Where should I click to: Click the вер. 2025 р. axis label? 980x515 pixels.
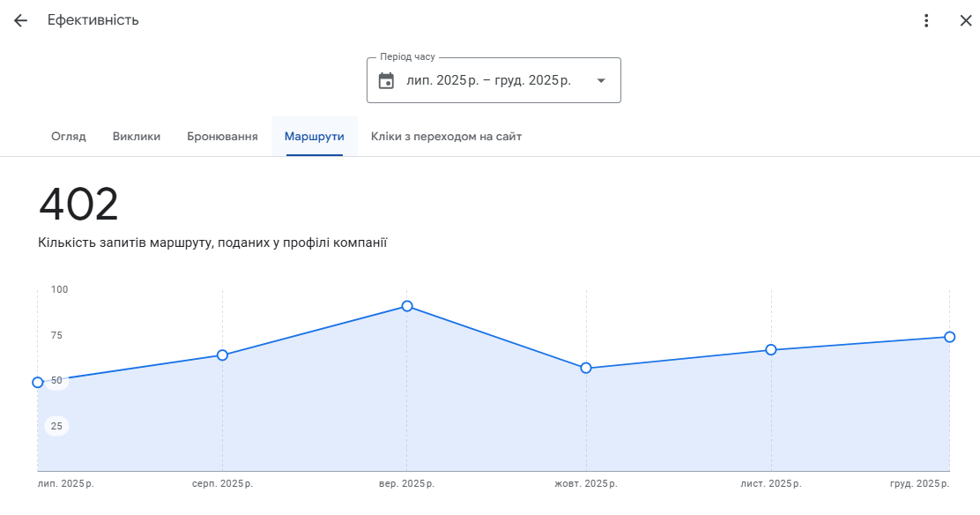tap(406, 484)
